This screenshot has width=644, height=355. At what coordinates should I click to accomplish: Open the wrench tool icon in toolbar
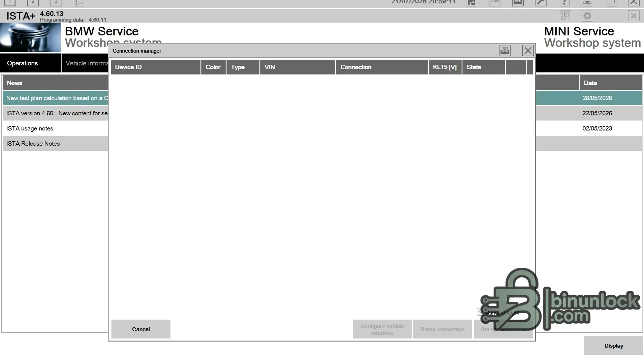coord(541,3)
